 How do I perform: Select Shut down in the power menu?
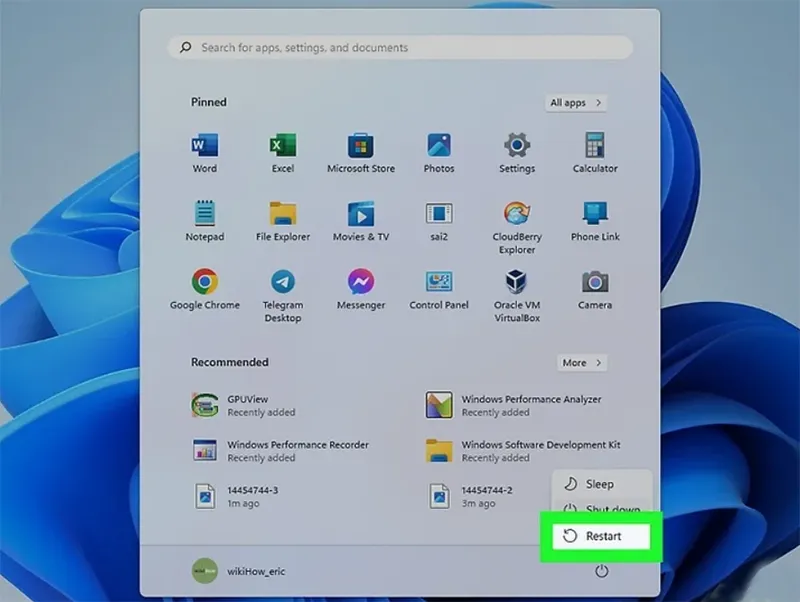tap(601, 510)
